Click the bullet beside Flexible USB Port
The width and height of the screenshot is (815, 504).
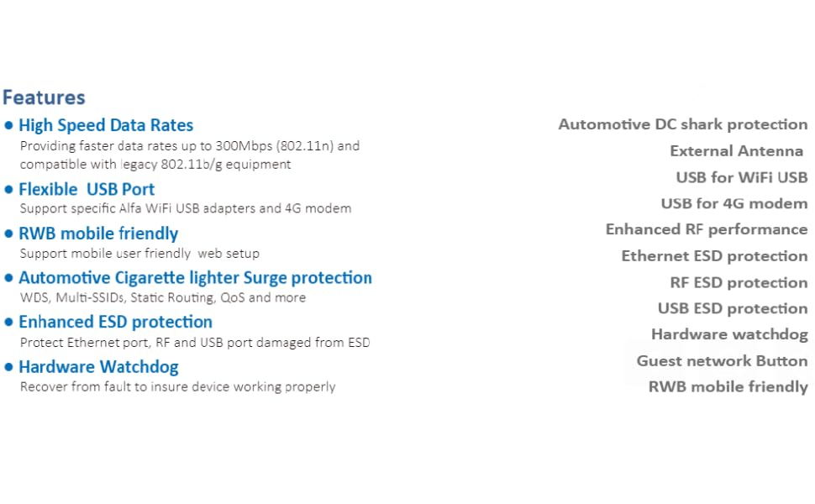point(9,189)
